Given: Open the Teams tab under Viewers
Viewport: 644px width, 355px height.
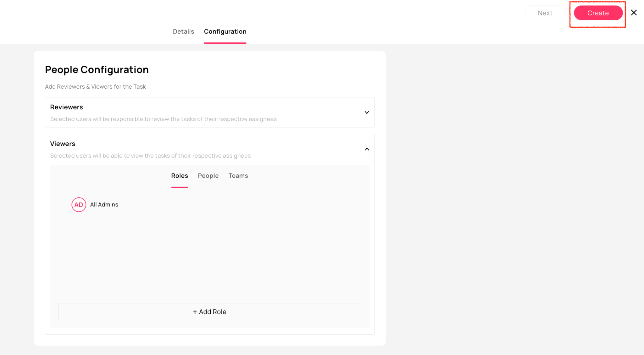Looking at the screenshot, I should 238,176.
